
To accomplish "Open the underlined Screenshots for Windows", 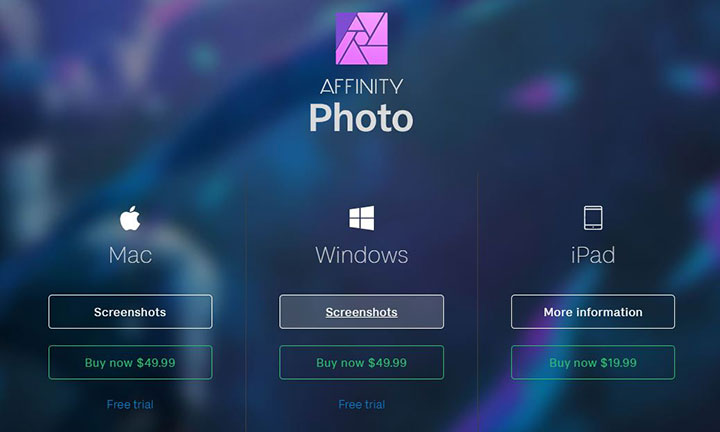I will pyautogui.click(x=361, y=312).
